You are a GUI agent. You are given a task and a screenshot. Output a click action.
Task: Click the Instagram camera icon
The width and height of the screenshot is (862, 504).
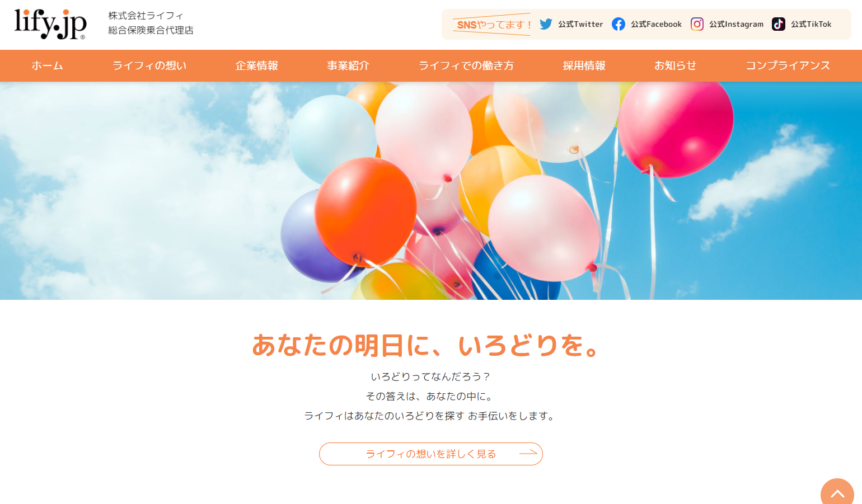[x=697, y=24]
